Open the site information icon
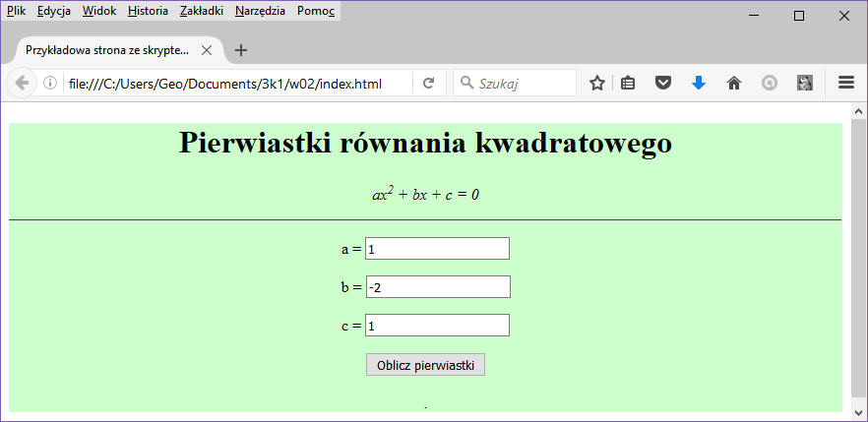This screenshot has height=422, width=868. coord(50,84)
